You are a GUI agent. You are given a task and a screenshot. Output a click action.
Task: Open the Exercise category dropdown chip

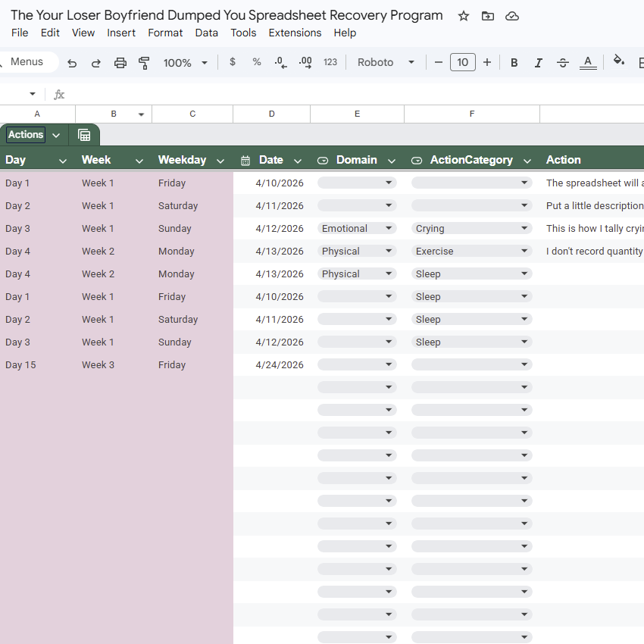pos(471,251)
